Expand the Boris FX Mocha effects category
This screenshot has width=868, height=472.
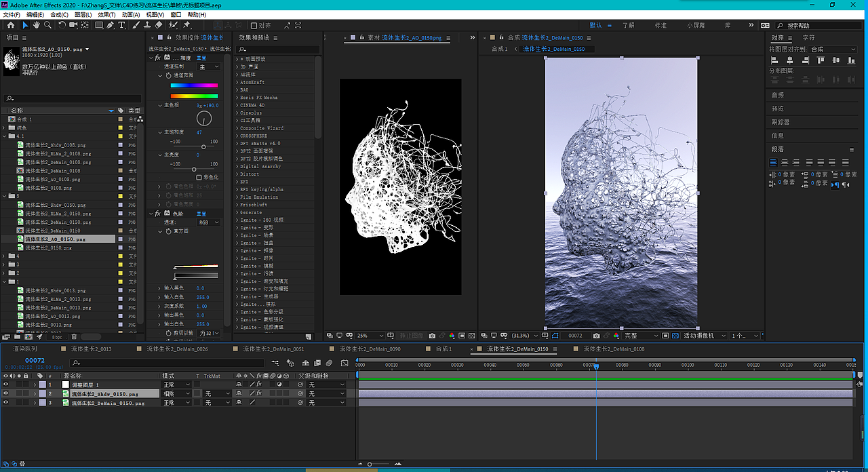coord(238,98)
